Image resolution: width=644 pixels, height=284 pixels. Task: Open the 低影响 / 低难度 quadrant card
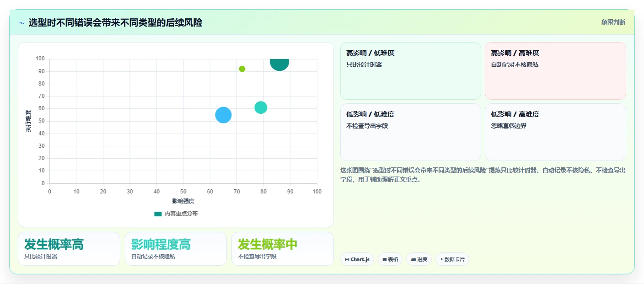pos(410,132)
